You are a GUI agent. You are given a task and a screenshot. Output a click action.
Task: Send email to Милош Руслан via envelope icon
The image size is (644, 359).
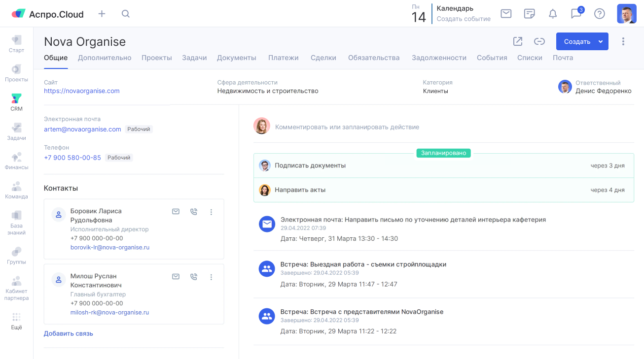click(176, 277)
